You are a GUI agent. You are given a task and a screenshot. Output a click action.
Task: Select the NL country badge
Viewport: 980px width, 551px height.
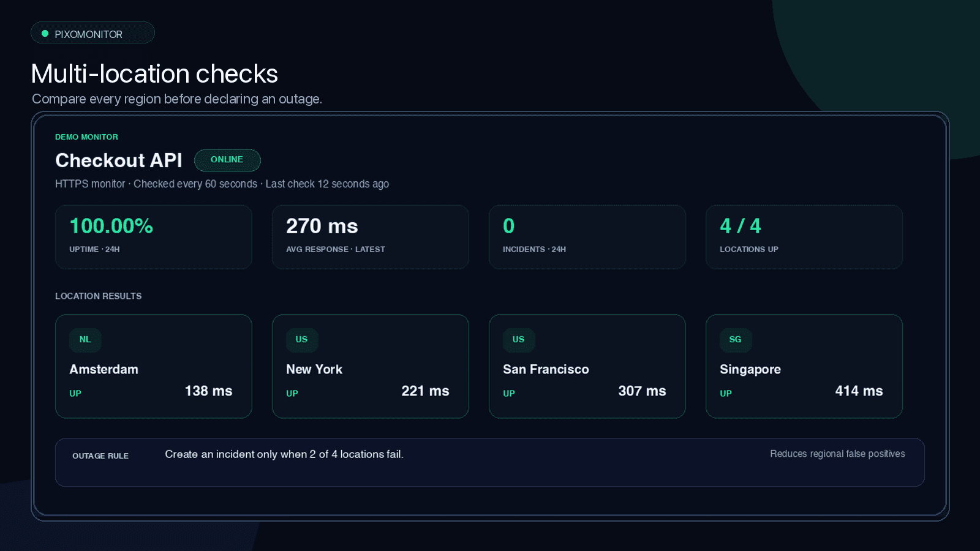(x=85, y=340)
